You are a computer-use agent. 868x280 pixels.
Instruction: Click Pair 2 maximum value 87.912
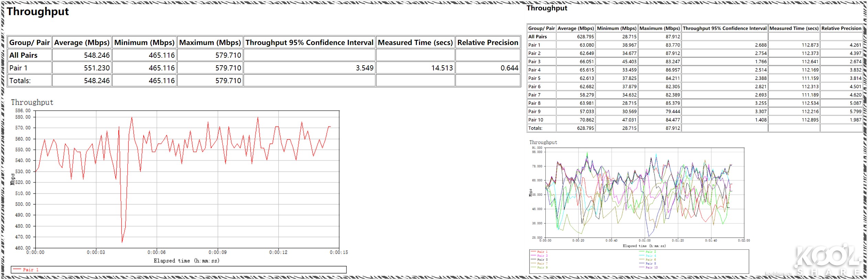673,53
